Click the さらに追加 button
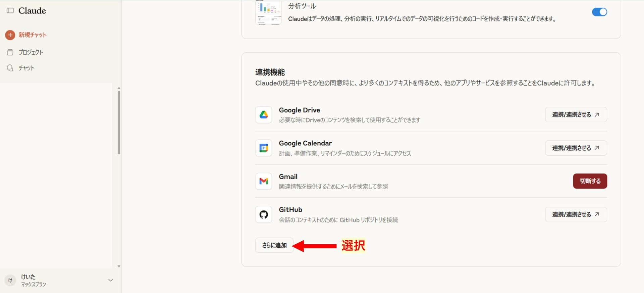The height and width of the screenshot is (293, 644). [274, 245]
